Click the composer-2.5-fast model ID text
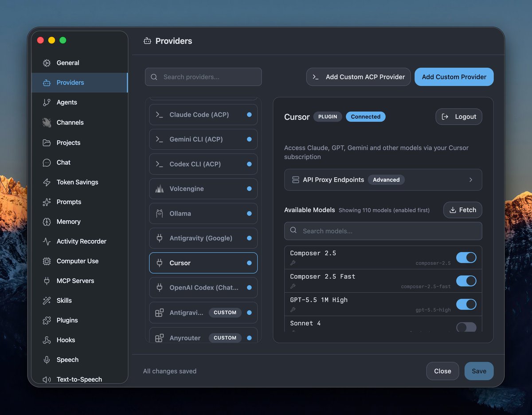 426,286
